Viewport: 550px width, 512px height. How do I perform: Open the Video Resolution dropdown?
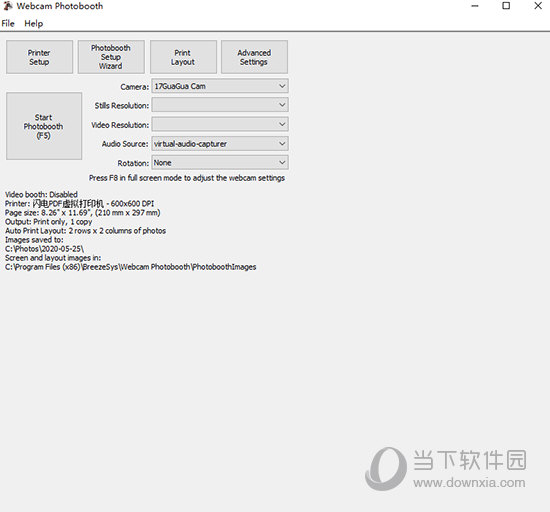[220, 124]
